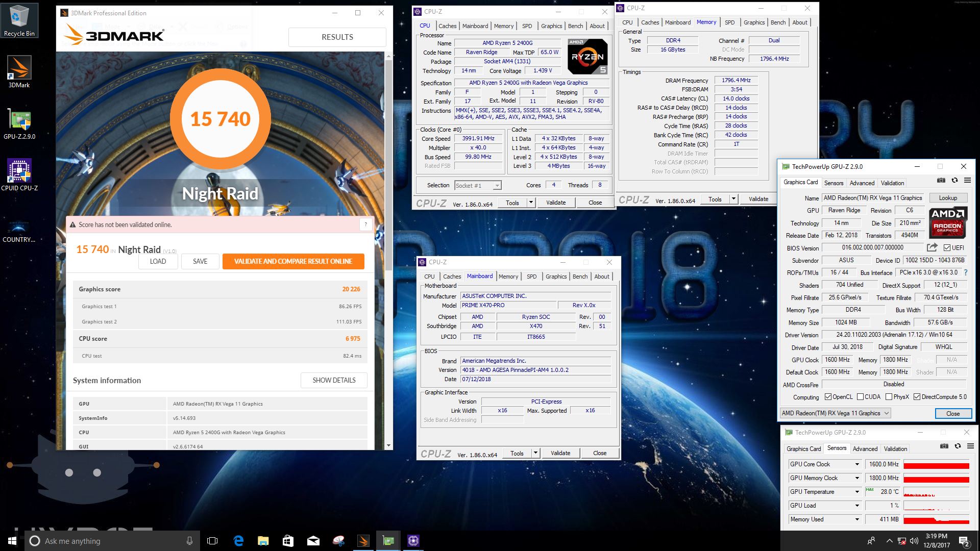Expand the GPU Temperature sensor dropdown
This screenshot has height=551, width=980.
pyautogui.click(x=857, y=492)
